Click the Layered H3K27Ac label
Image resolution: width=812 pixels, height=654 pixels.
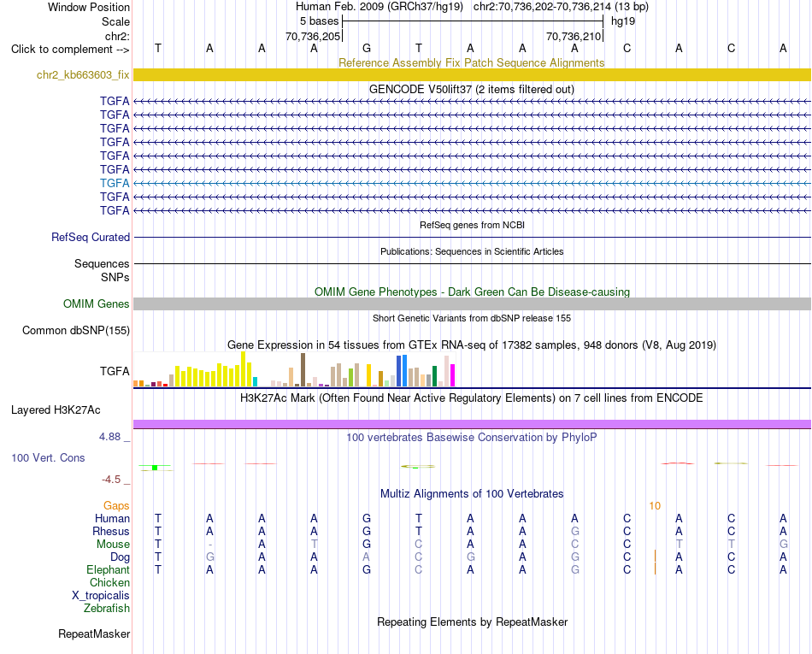(56, 410)
